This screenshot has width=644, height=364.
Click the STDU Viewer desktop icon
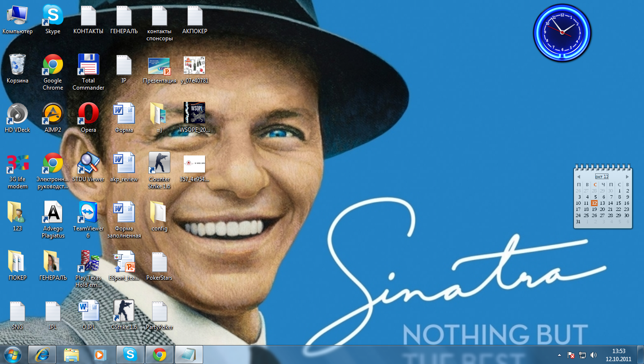click(88, 163)
